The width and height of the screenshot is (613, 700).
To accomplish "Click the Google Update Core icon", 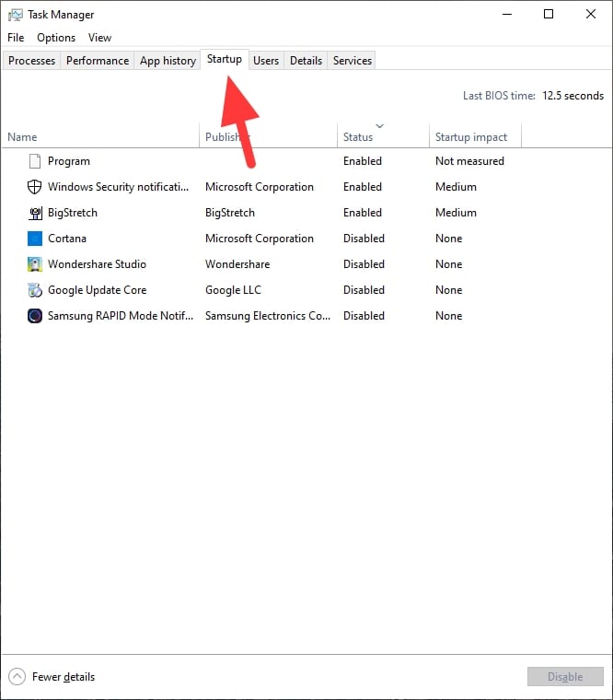I will pos(35,290).
